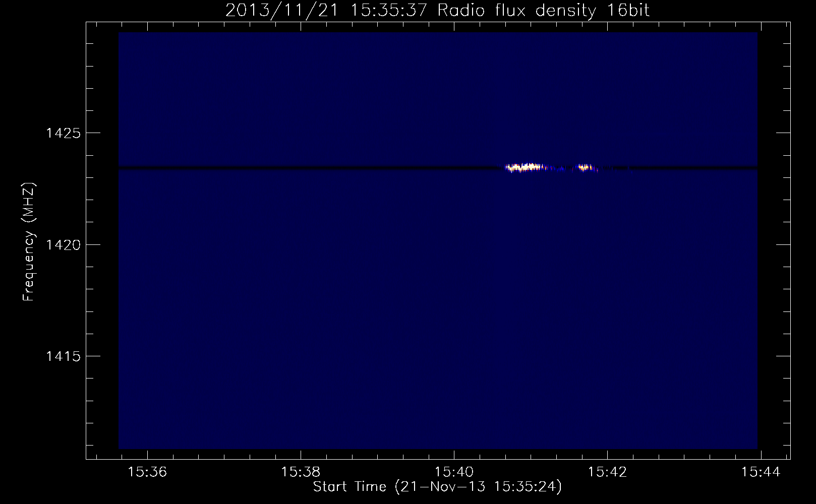
Task: Click the plot title "2013/11/21 15:35:37 Radio flux density 16bit"
Action: [437, 11]
